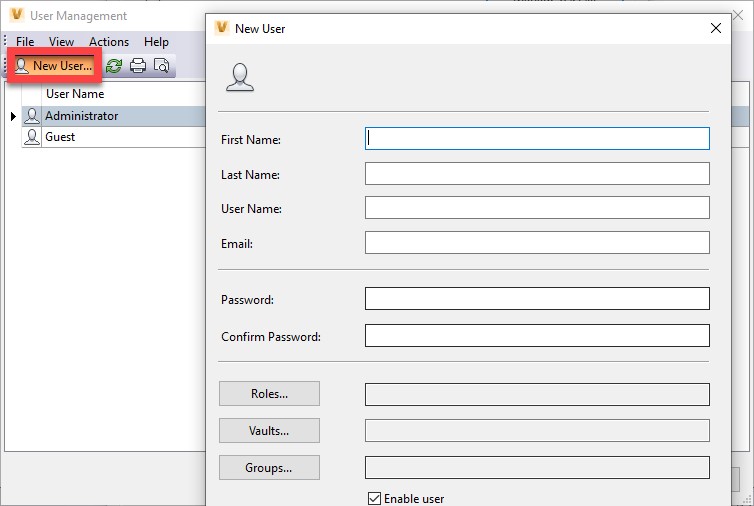Image resolution: width=754 pixels, height=506 pixels.
Task: Open the View menu
Action: coord(61,42)
